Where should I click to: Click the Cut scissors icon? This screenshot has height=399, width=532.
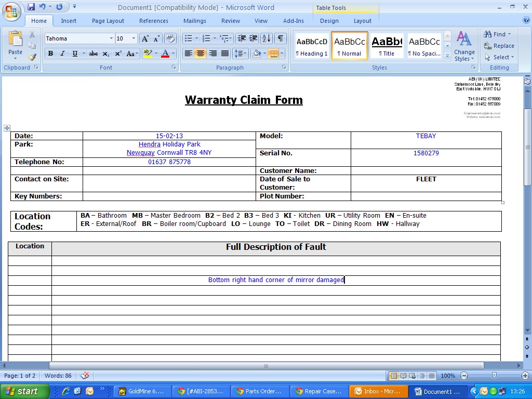tap(32, 35)
